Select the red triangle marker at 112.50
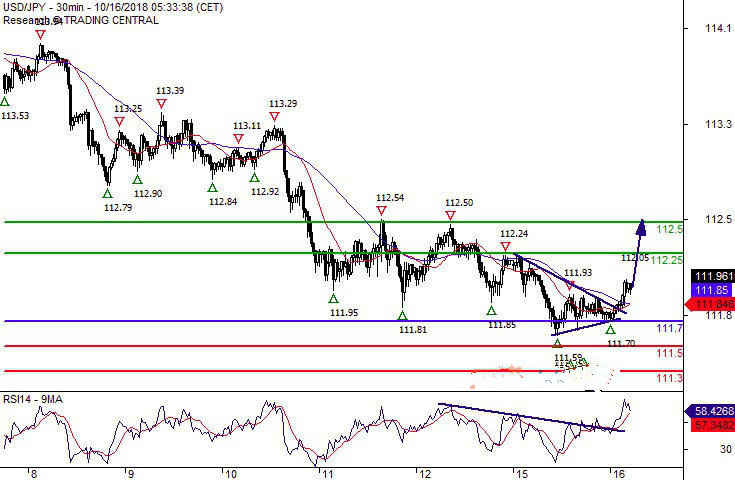The height and width of the screenshot is (480, 735). 450,215
